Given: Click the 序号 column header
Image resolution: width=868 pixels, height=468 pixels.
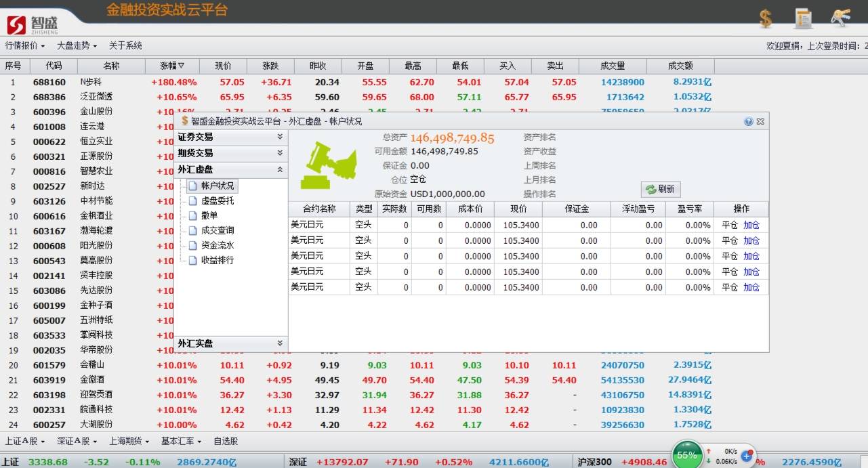Looking at the screenshot, I should tap(14, 66).
